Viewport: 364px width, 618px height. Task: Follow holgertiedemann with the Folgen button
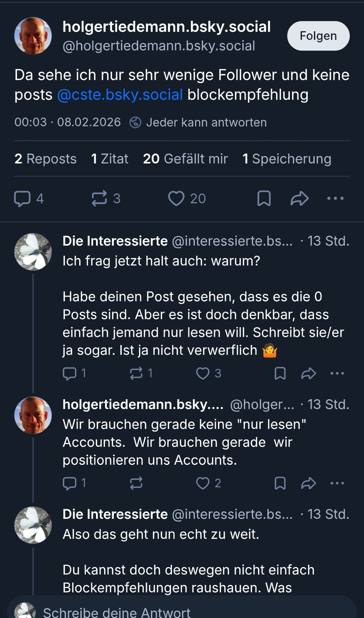pyautogui.click(x=318, y=36)
